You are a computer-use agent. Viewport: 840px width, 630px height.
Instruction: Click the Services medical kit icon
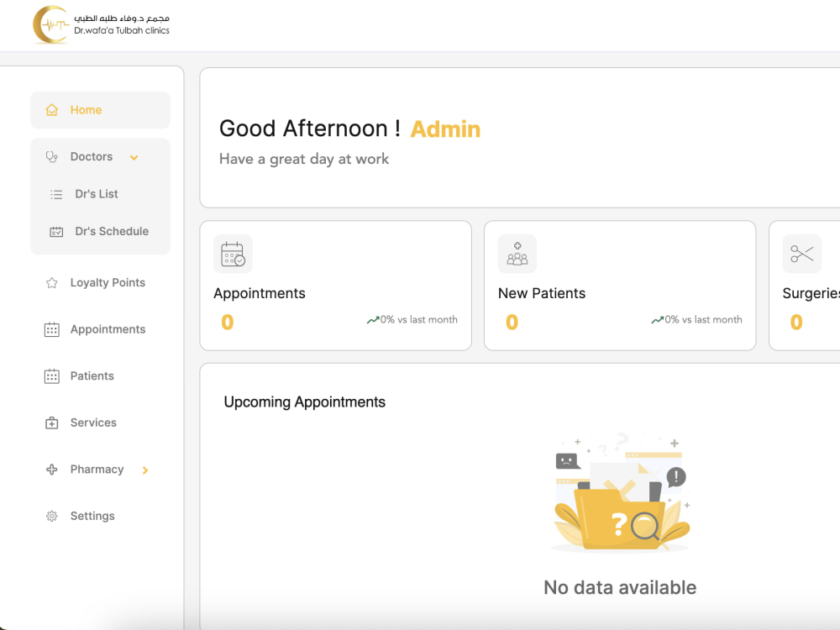tap(52, 423)
